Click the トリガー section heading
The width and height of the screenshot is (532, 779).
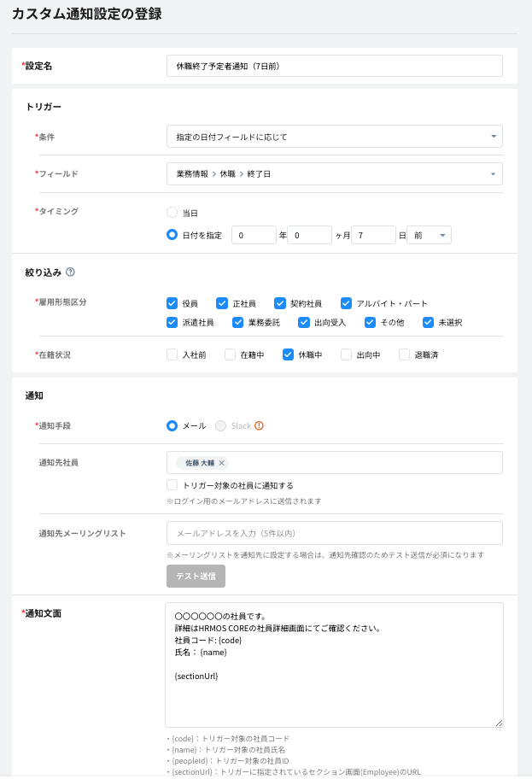click(44, 107)
